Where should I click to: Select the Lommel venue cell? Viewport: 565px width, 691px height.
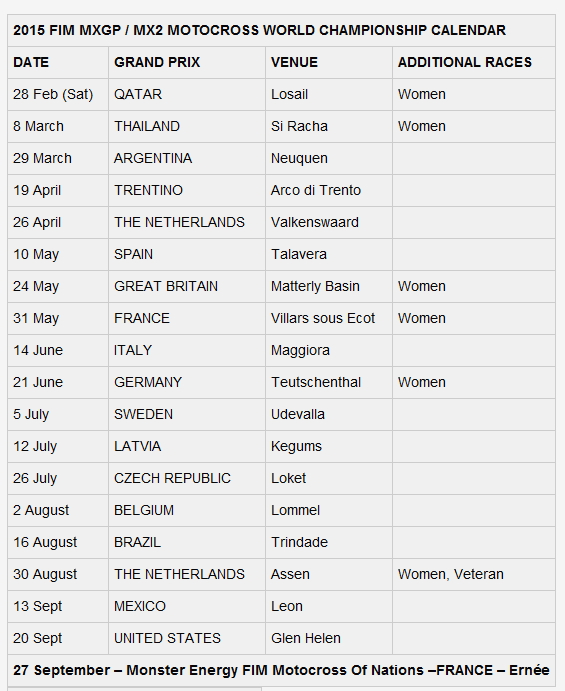(x=329, y=510)
